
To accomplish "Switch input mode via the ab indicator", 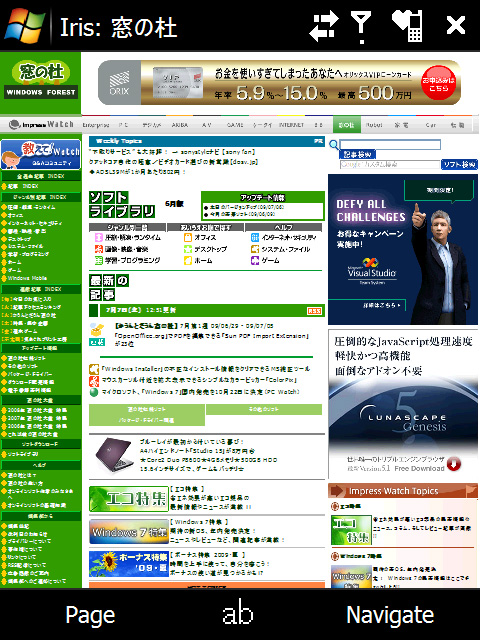I will coord(238,612).
